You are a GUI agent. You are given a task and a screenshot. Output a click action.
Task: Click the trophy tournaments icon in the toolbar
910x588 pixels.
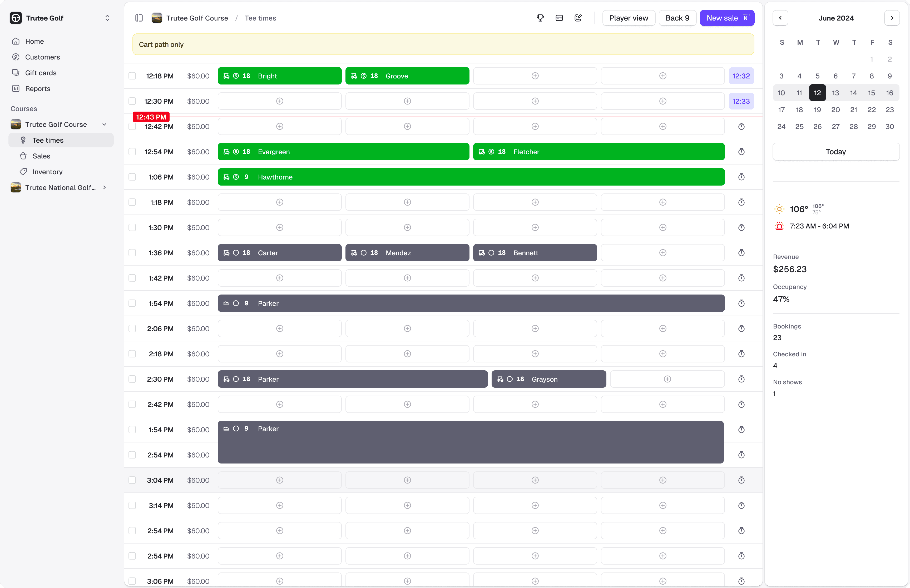[540, 18]
